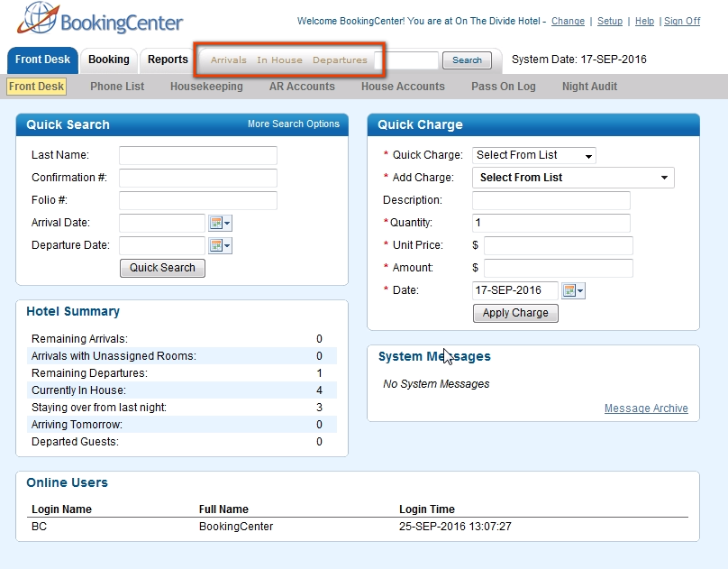The image size is (728, 569).
Task: Switch to the Reports tab
Action: point(168,60)
